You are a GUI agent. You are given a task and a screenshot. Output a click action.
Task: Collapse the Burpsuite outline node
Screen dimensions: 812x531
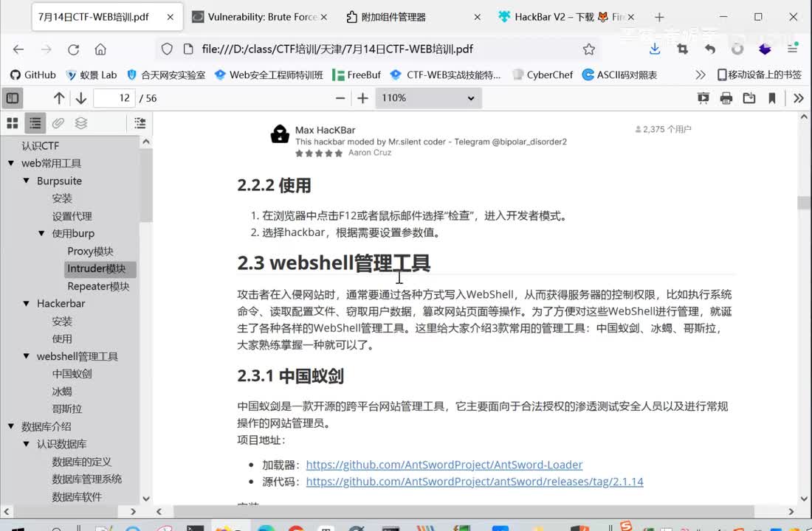point(27,181)
